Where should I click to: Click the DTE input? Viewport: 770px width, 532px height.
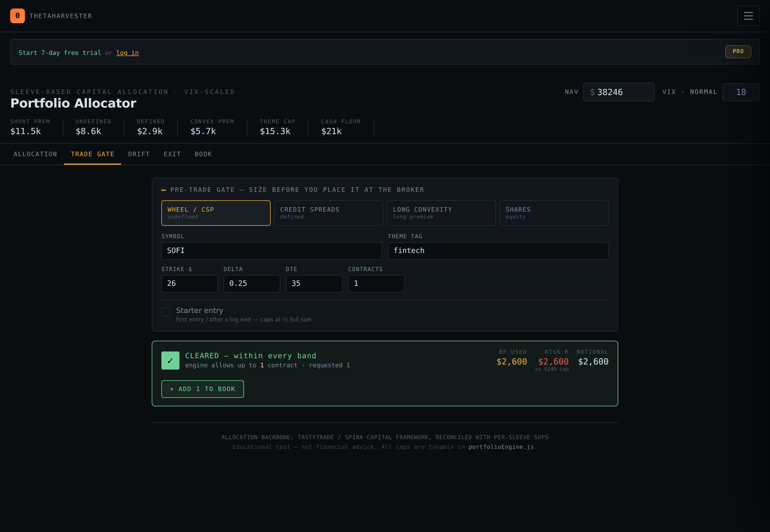pyautogui.click(x=314, y=284)
